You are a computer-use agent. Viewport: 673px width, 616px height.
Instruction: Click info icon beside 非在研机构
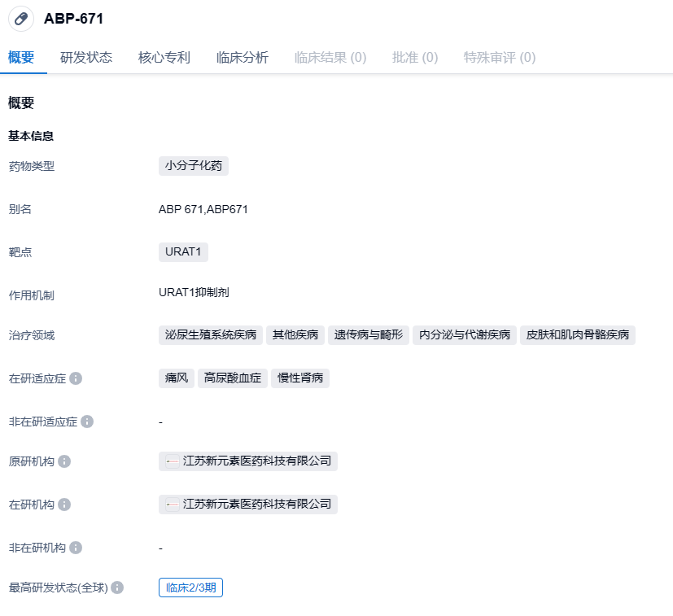click(x=76, y=548)
